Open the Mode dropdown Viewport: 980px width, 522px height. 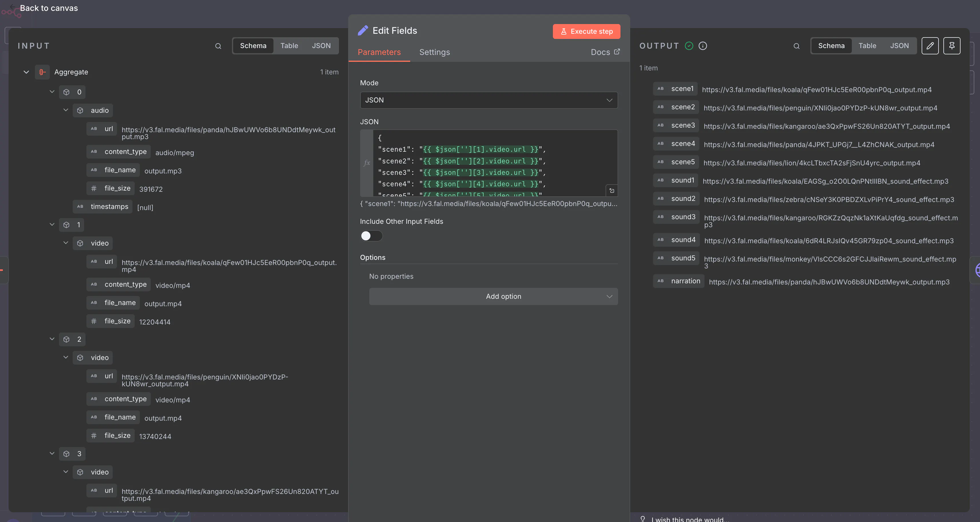pyautogui.click(x=489, y=100)
